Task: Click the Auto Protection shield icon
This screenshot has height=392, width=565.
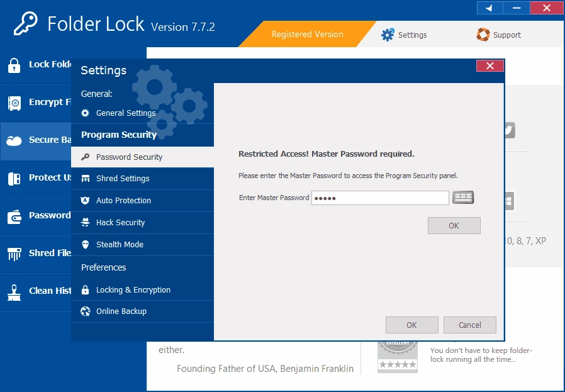Action: pos(85,200)
